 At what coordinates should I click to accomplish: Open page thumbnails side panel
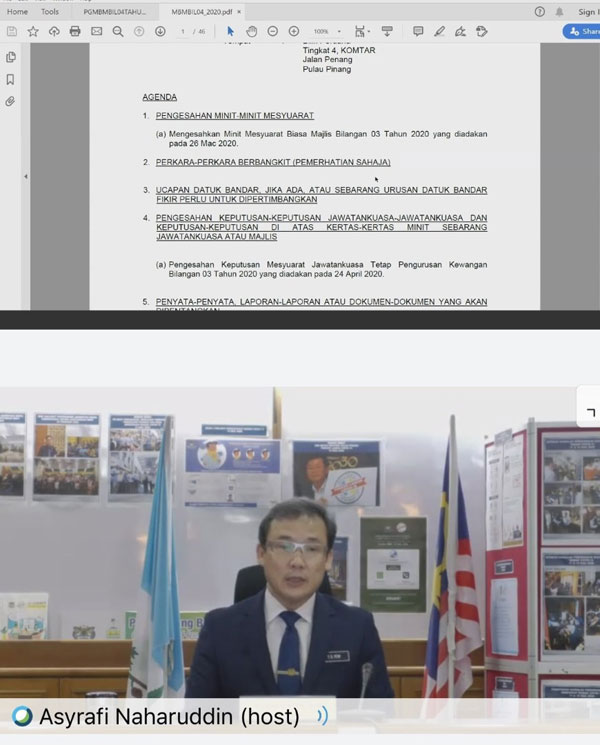[10, 57]
